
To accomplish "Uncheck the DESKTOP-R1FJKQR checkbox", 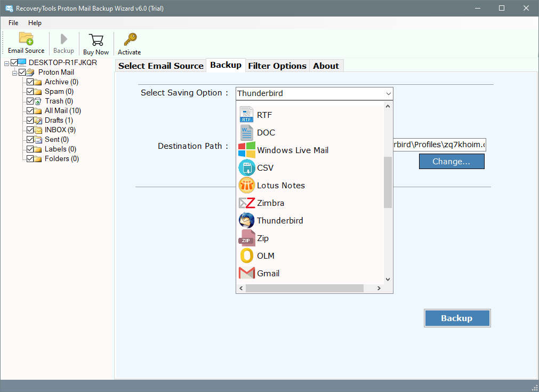I will 14,62.
